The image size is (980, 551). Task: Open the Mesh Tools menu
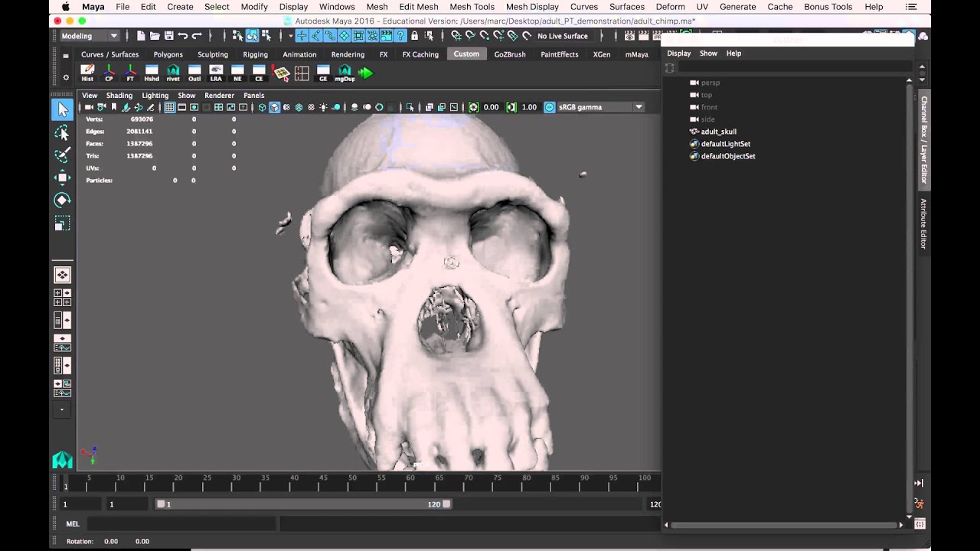(472, 7)
